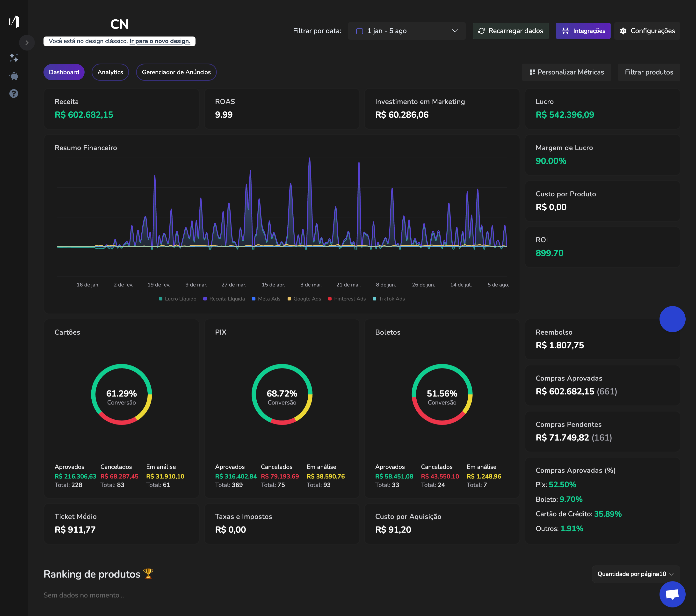The width and height of the screenshot is (696, 616).
Task: Click the app logo at sidebar top
Action: (14, 22)
